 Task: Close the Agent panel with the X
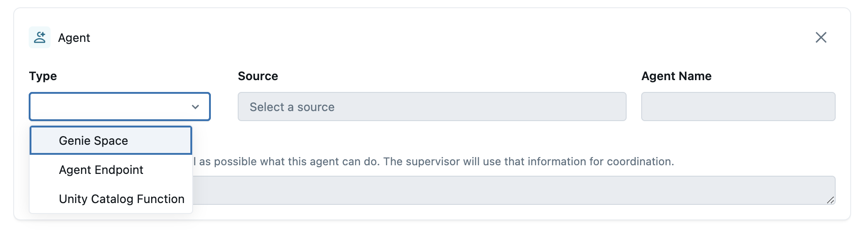click(x=821, y=37)
